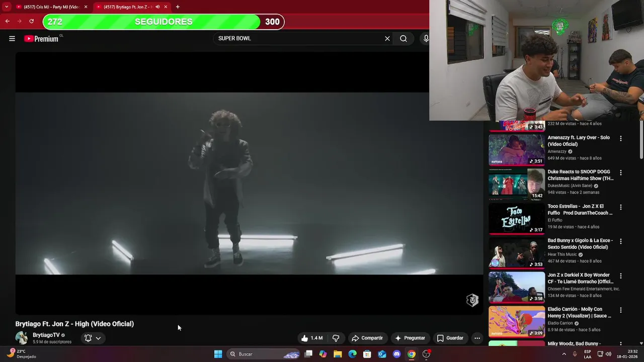Share the video via Compartir
This screenshot has height=362, width=644.
pos(367,338)
